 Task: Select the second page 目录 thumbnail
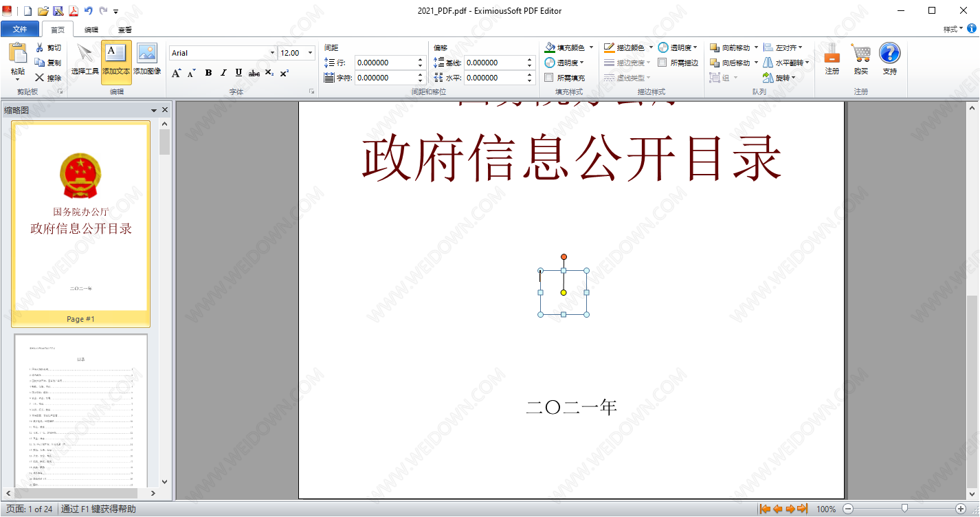point(80,411)
